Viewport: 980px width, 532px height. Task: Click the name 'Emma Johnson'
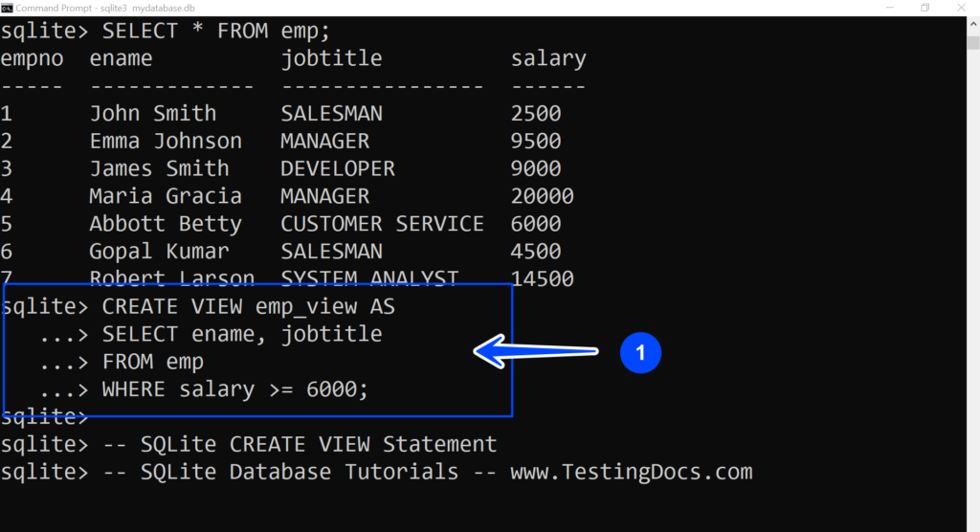pyautogui.click(x=166, y=142)
